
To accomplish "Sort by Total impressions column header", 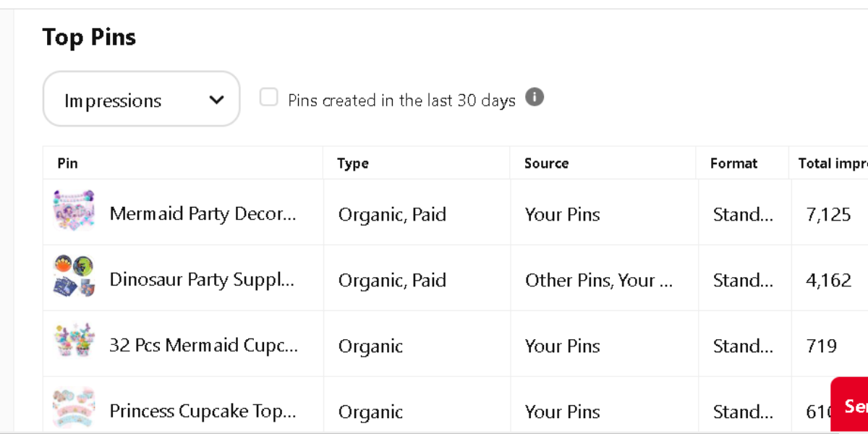I will [832, 163].
